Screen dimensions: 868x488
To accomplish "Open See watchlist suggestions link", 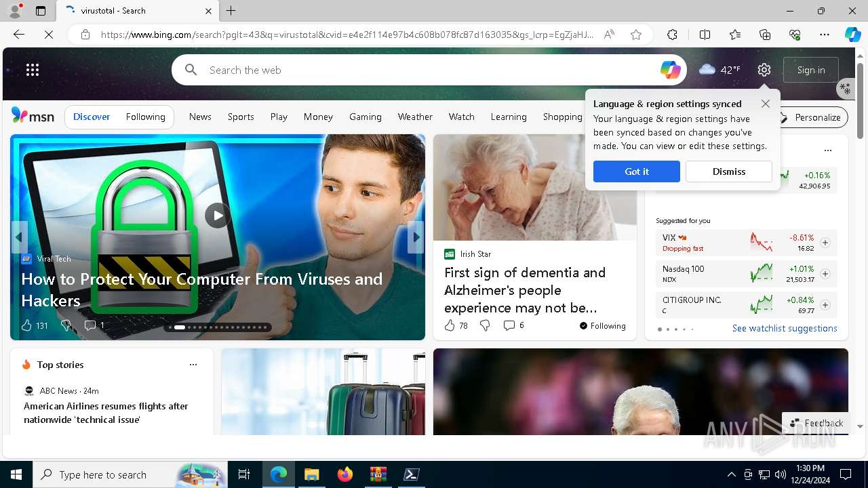I will click(x=785, y=328).
